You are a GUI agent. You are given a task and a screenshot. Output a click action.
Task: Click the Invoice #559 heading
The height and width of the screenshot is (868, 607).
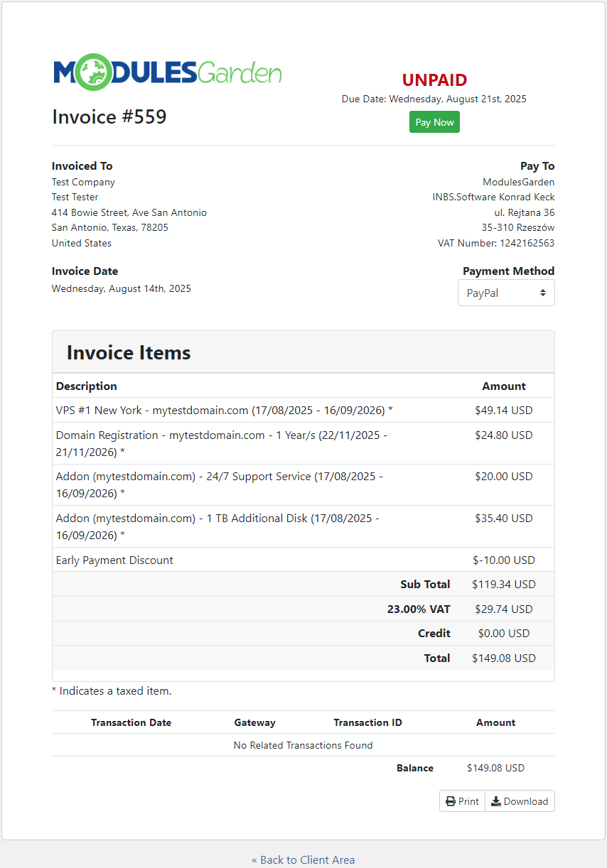coord(109,116)
